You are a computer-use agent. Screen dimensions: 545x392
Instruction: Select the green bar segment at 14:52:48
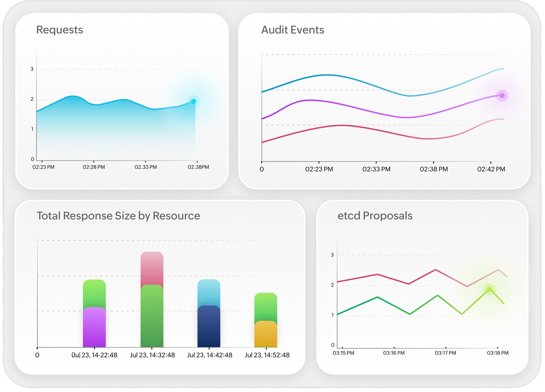pos(266,306)
